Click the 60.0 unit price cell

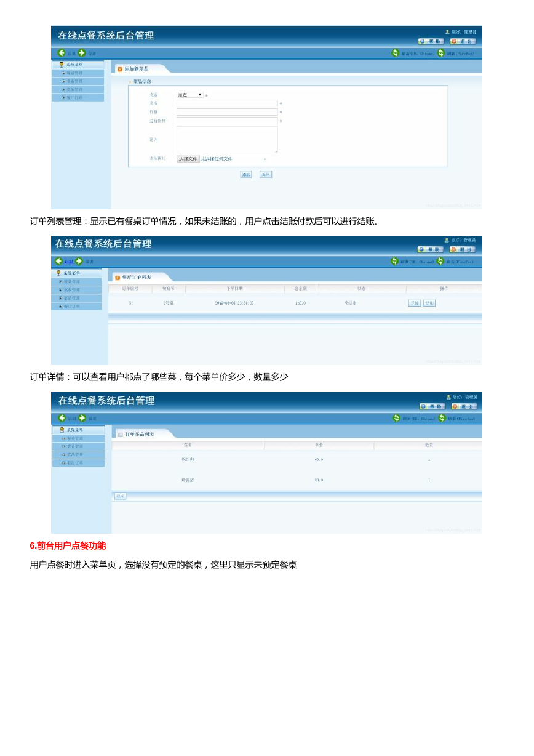(x=319, y=460)
